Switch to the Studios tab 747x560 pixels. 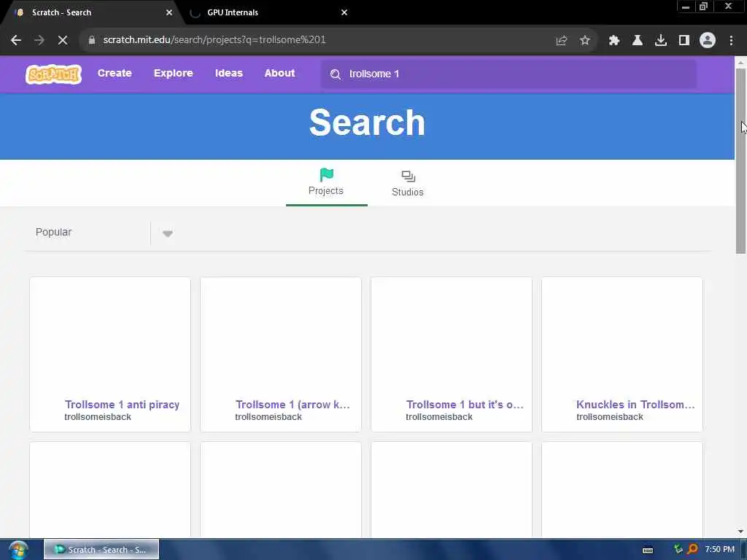coord(408,183)
